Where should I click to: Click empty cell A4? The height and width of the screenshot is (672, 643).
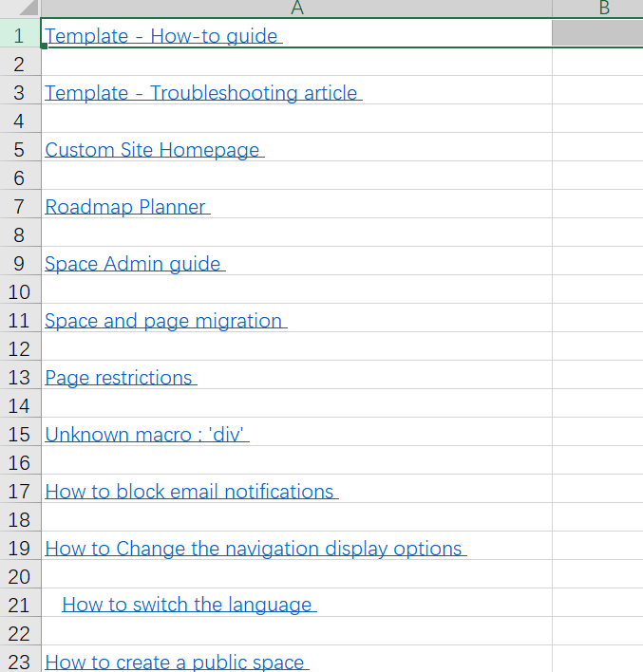point(296,119)
